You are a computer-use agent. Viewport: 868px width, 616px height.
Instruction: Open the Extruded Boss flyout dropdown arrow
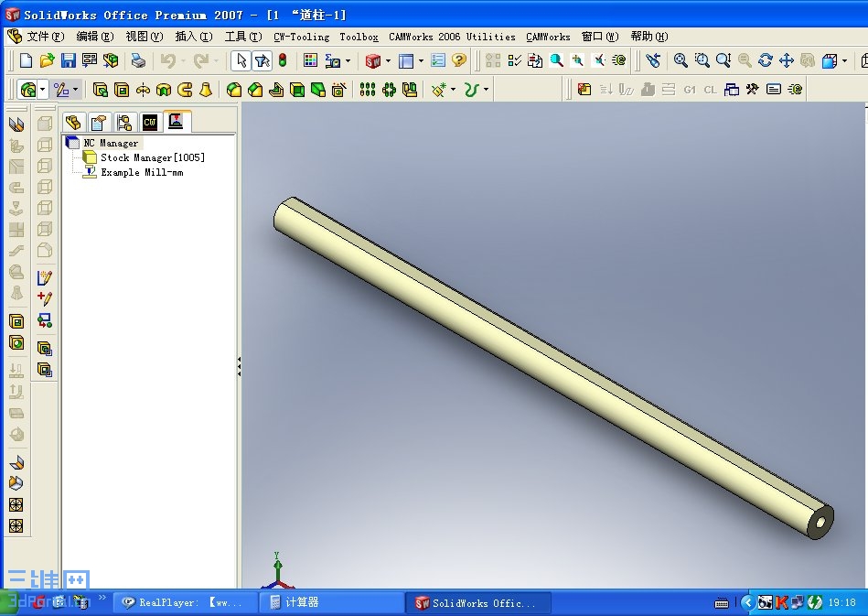click(43, 89)
